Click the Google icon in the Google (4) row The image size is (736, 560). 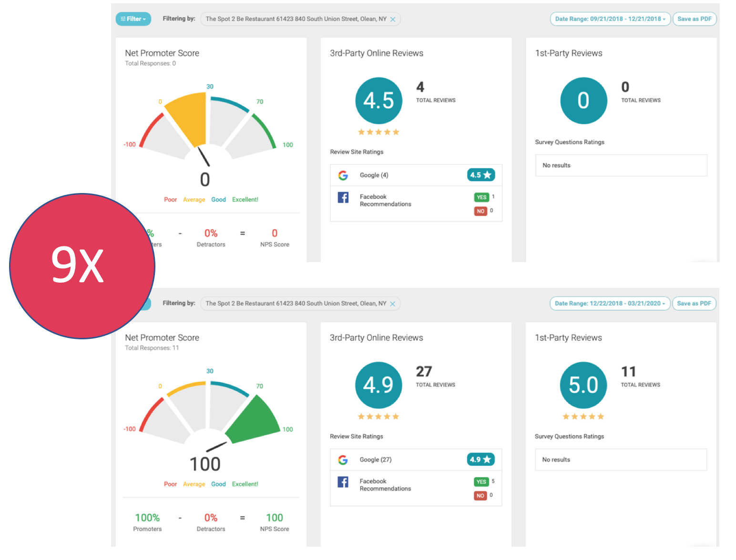343,175
